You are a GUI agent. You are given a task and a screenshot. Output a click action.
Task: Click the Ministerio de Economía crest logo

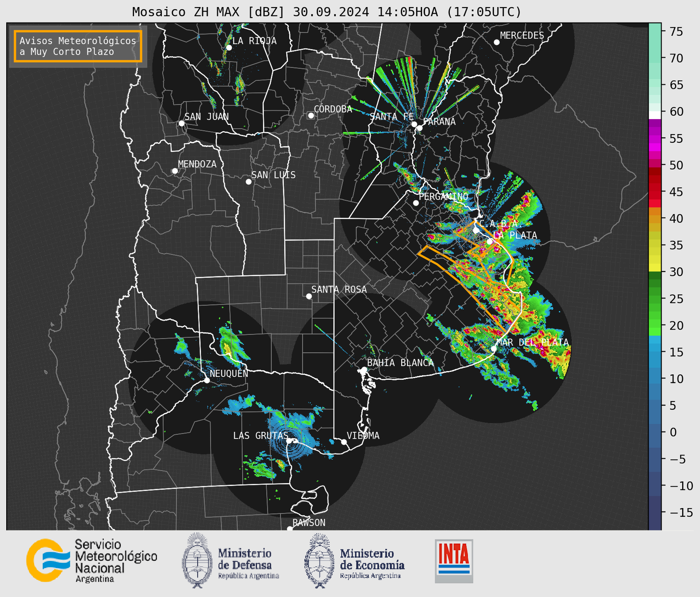point(319,560)
